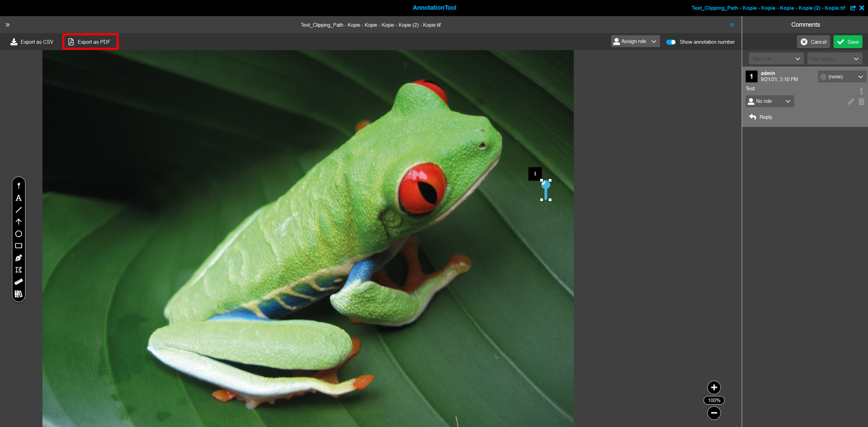Export annotations as CSV
The height and width of the screenshot is (427, 868).
pyautogui.click(x=32, y=42)
